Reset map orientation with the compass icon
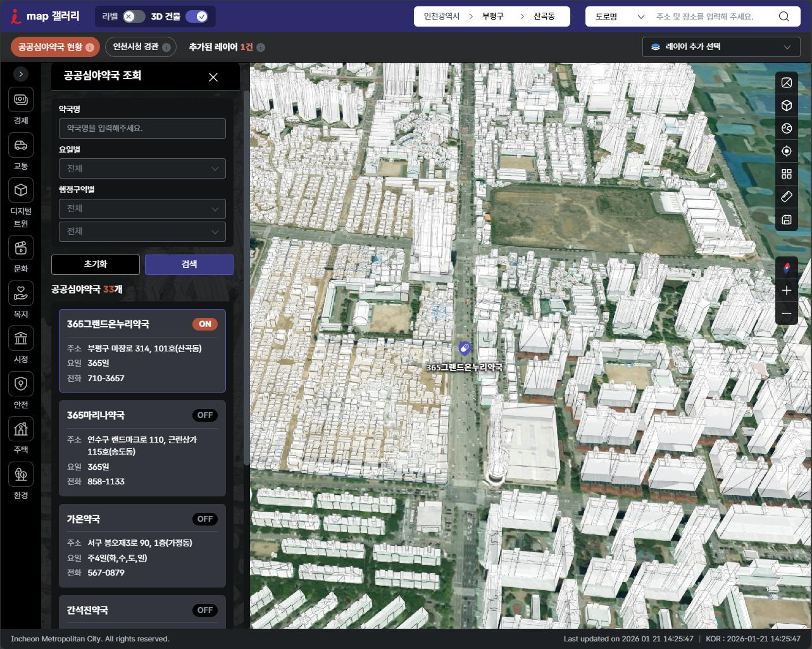The width and height of the screenshot is (812, 649). (787, 268)
